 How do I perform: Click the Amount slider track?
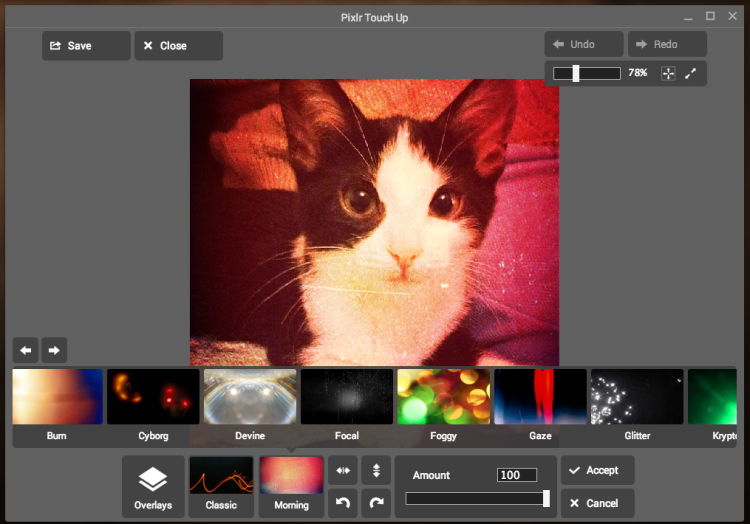[x=477, y=499]
